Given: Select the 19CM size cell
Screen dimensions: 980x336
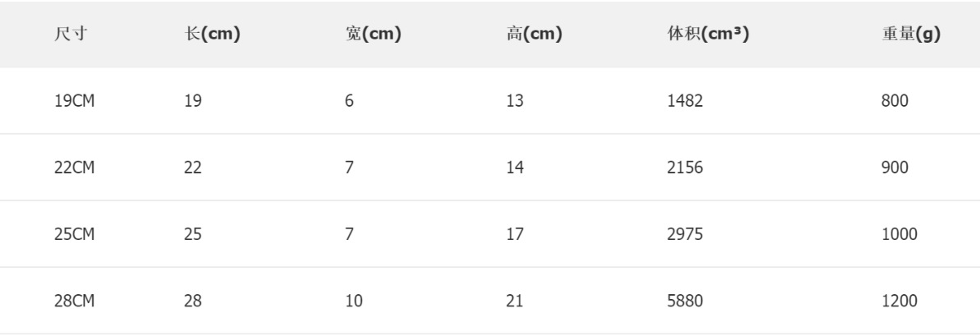Looking at the screenshot, I should coord(69,103).
